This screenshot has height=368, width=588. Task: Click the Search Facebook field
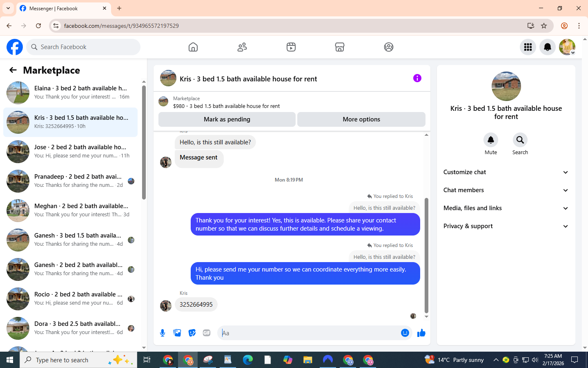tap(83, 47)
